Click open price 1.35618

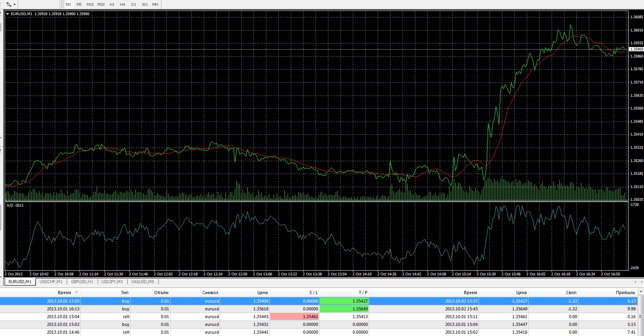coord(261,309)
